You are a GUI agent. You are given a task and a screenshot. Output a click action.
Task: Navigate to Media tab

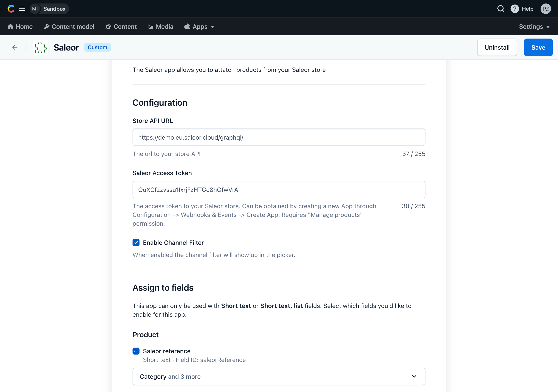pyautogui.click(x=160, y=27)
